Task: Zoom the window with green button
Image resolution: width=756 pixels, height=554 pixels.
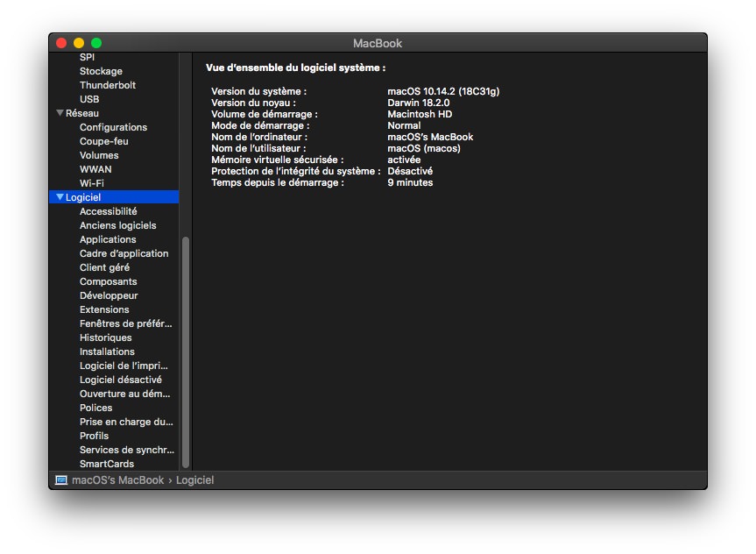Action: (96, 43)
